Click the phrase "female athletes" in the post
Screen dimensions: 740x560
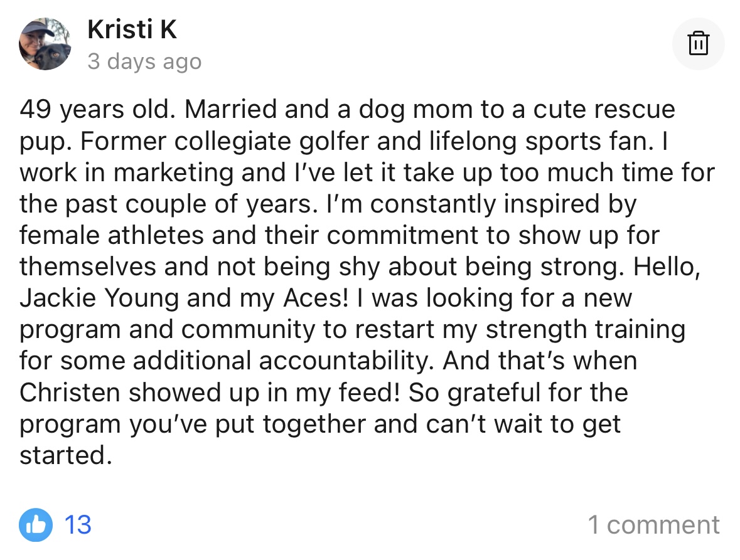112,236
